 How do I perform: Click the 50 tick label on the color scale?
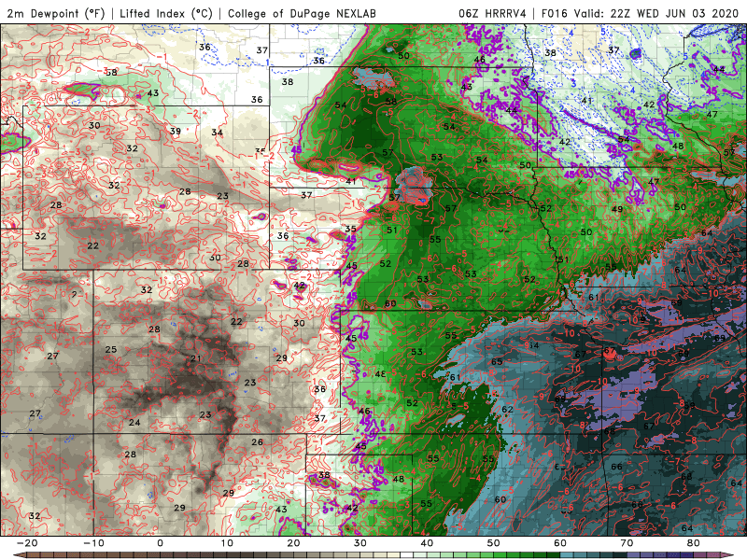pos(494,543)
